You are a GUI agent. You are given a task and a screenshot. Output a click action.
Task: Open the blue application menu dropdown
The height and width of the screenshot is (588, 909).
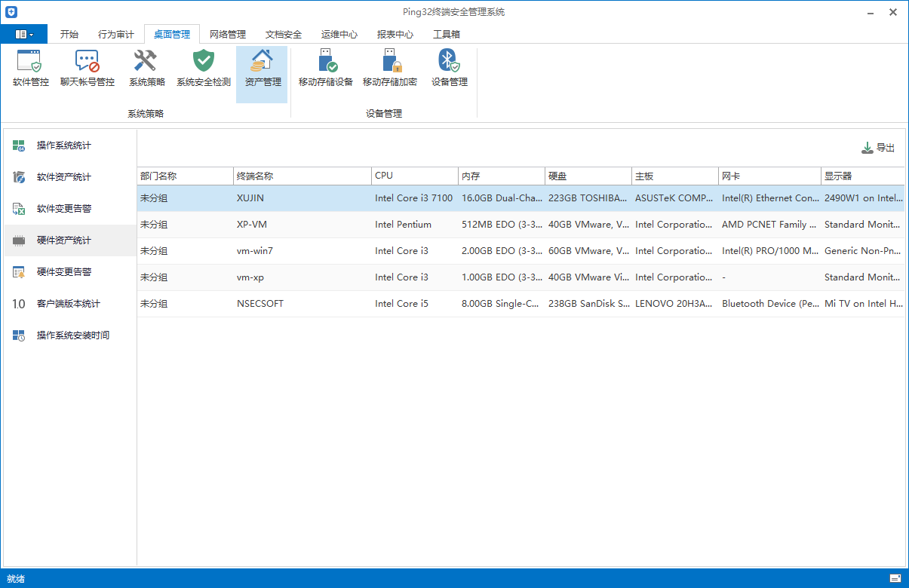point(24,34)
